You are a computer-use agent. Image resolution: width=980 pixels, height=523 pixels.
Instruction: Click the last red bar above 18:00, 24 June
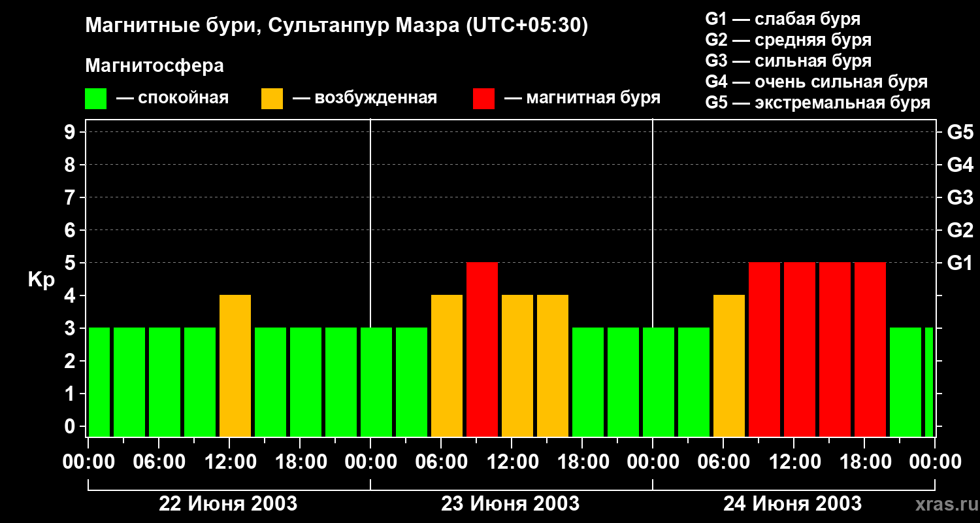click(x=870, y=350)
